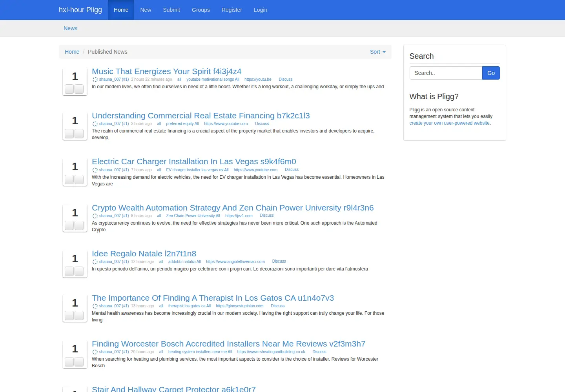Click the addobbi natalizi All tag

pos(184,262)
